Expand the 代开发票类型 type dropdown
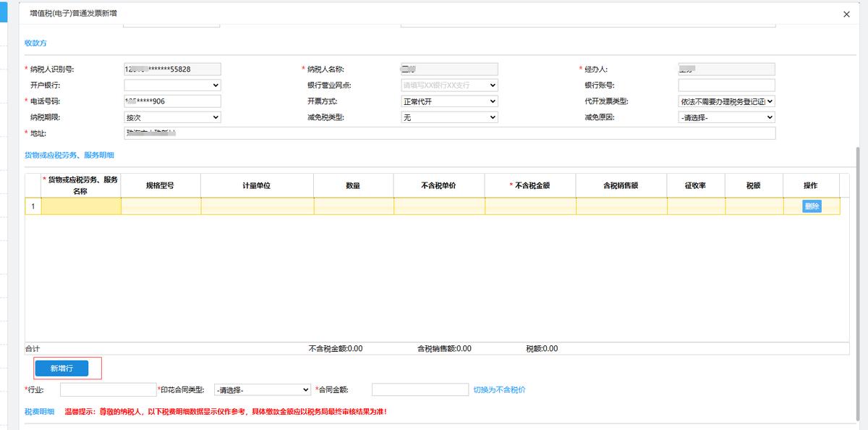 pos(726,101)
